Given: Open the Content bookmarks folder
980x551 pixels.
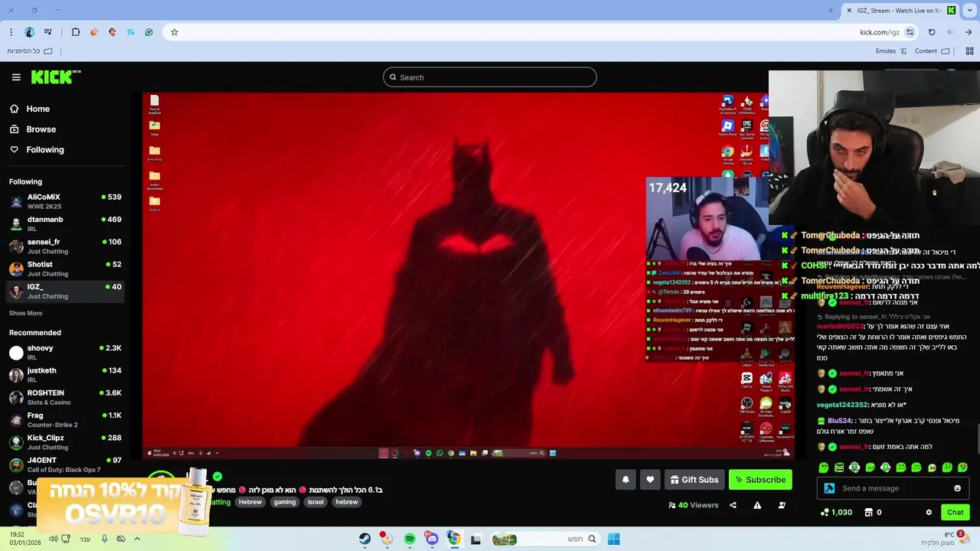Looking at the screenshot, I should coord(932,51).
